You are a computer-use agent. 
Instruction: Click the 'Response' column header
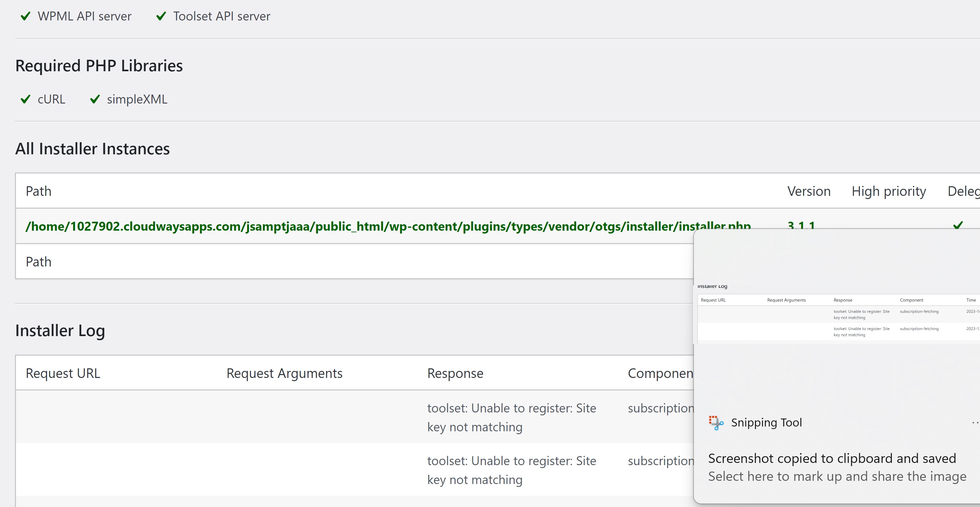[x=455, y=373]
